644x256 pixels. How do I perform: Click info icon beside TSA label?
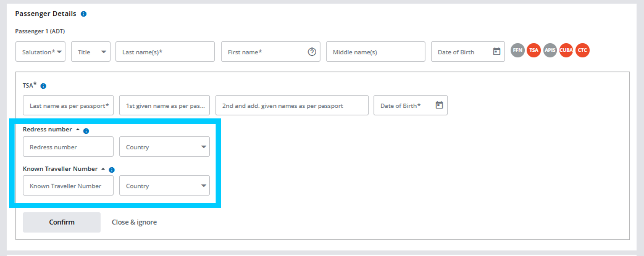(43, 86)
